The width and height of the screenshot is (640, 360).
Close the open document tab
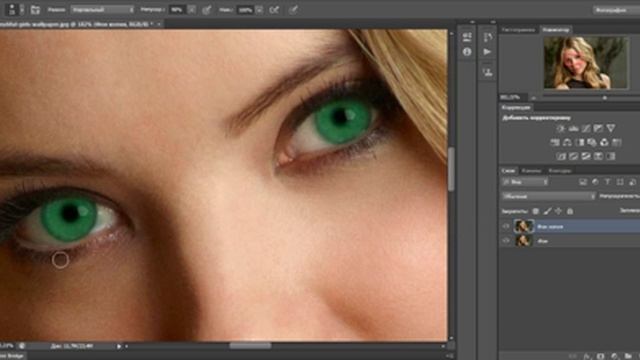(x=159, y=24)
